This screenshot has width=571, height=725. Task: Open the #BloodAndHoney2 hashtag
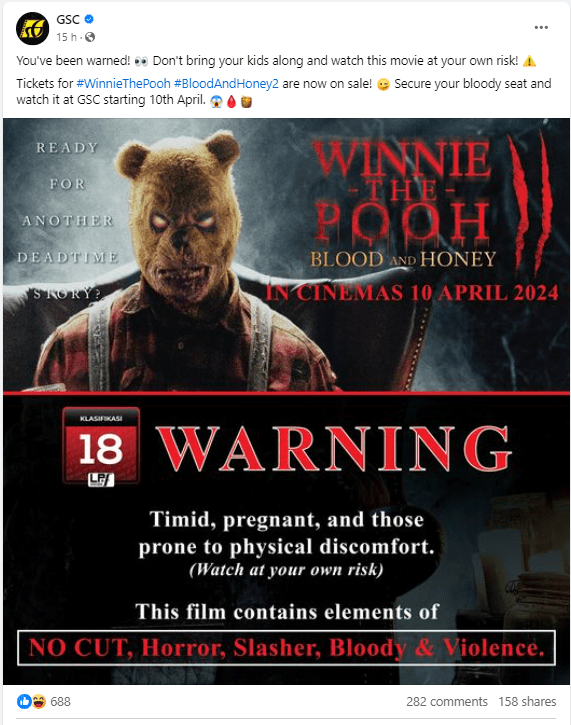pos(226,84)
